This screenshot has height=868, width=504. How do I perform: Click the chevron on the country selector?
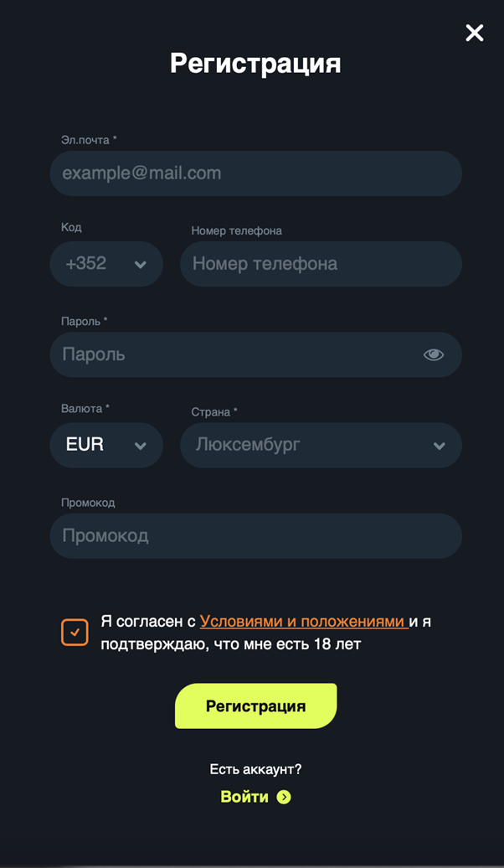pos(439,445)
